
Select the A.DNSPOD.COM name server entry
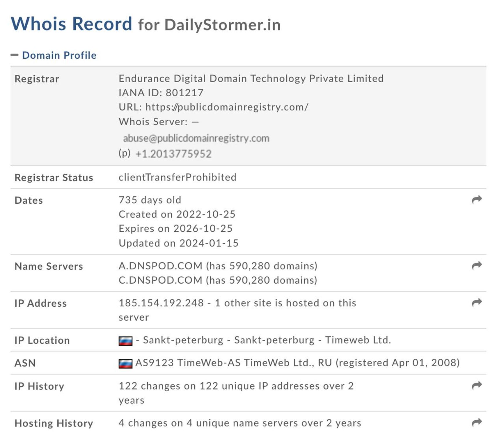click(x=160, y=266)
